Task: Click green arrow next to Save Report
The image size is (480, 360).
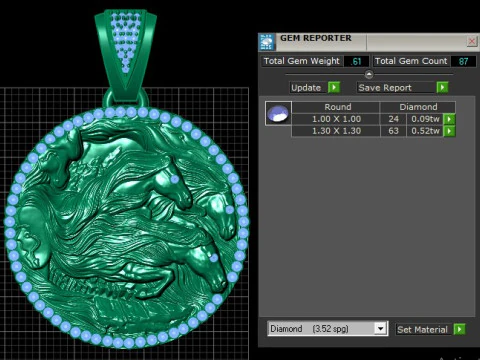Action: point(442,87)
